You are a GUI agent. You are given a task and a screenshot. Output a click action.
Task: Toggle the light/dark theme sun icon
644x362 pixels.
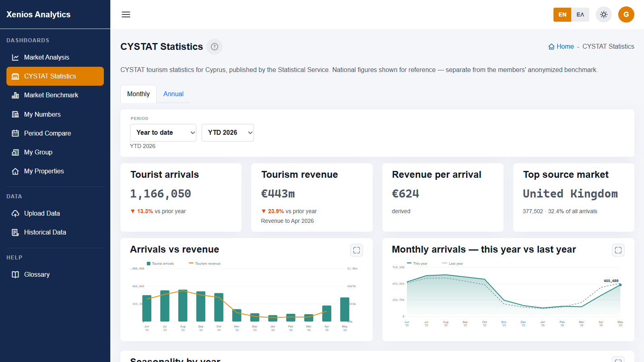tap(604, 14)
